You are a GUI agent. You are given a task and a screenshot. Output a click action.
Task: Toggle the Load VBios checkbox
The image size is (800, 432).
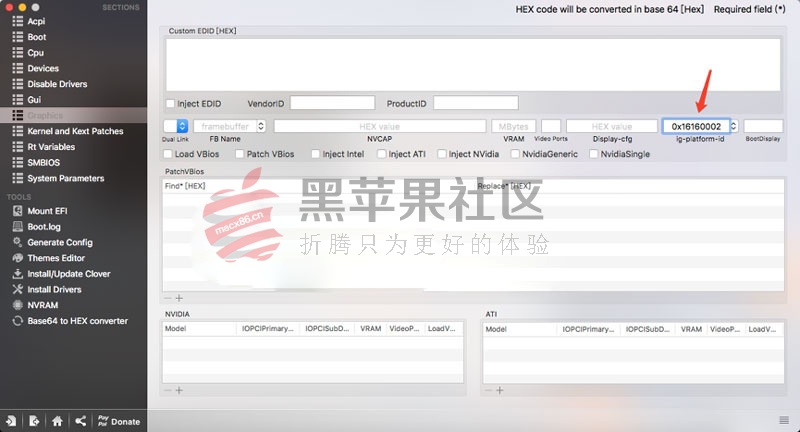click(x=168, y=154)
